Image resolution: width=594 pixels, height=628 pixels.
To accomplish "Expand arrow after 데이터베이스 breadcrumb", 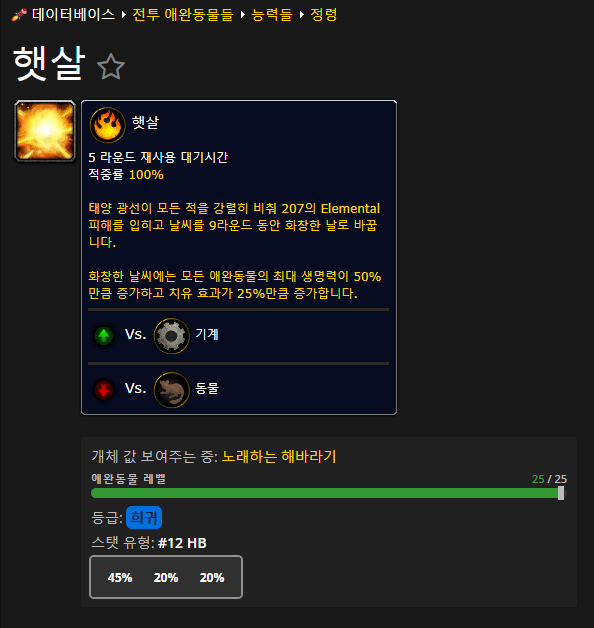I will [124, 15].
